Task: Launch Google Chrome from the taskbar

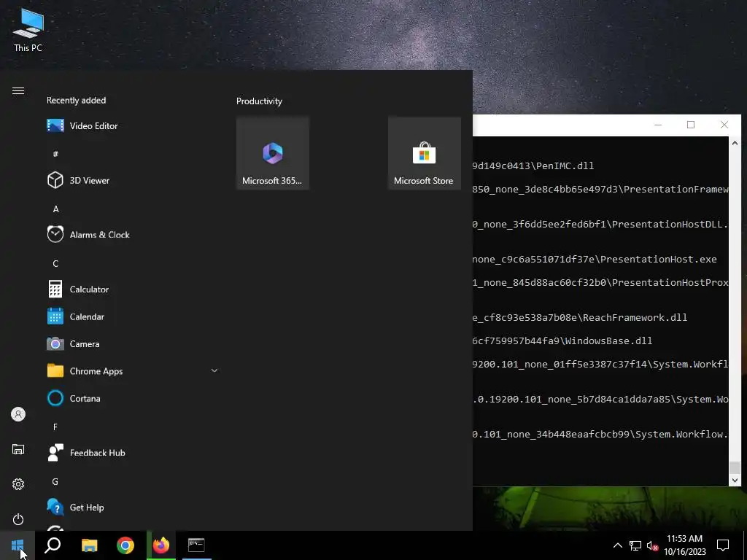Action: pyautogui.click(x=125, y=545)
